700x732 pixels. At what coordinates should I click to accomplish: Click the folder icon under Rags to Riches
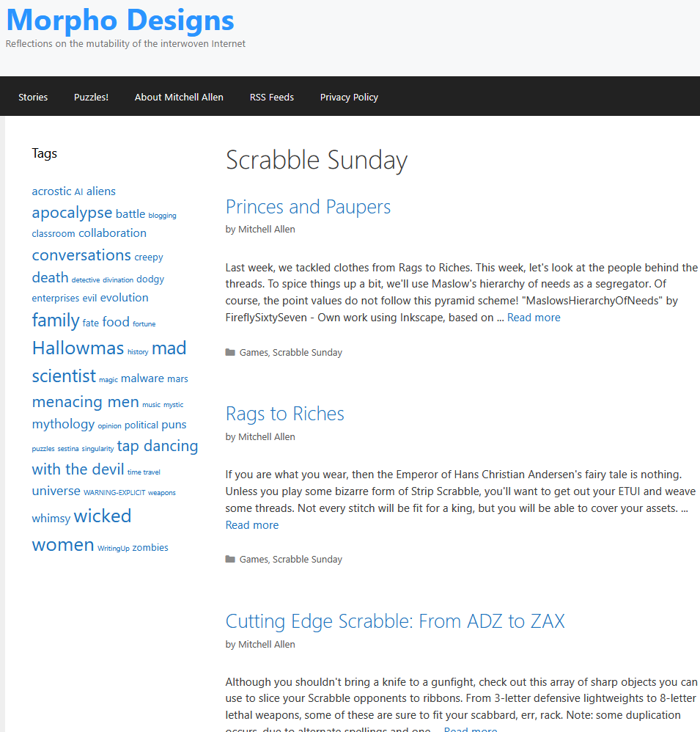click(230, 560)
